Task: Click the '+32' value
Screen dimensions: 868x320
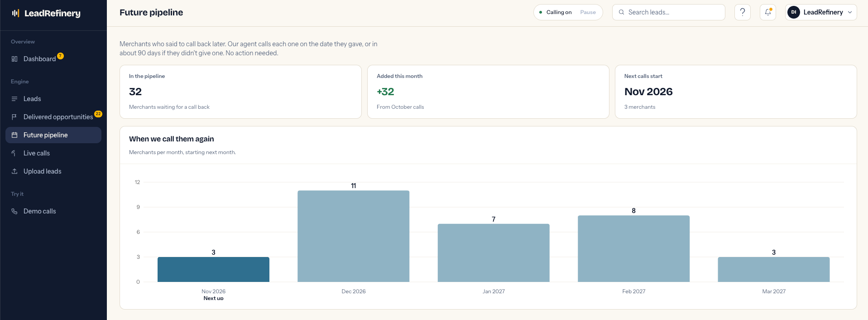Action: tap(385, 92)
